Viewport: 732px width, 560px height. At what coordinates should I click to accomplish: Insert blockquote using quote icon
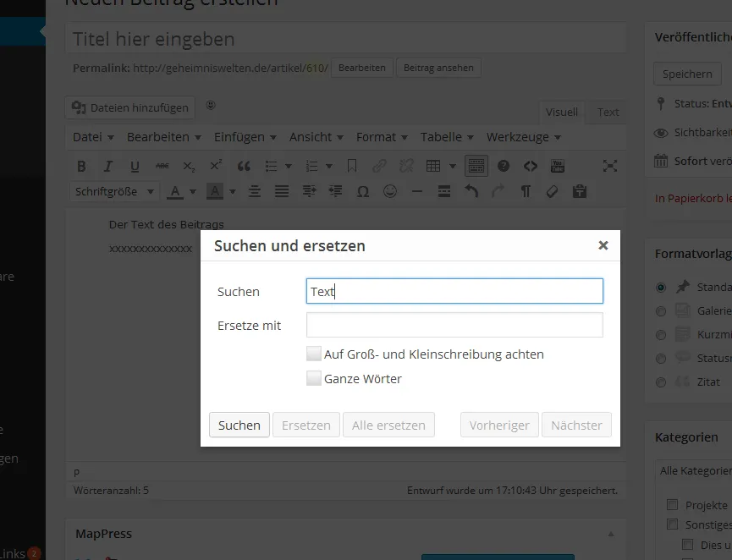point(244,166)
